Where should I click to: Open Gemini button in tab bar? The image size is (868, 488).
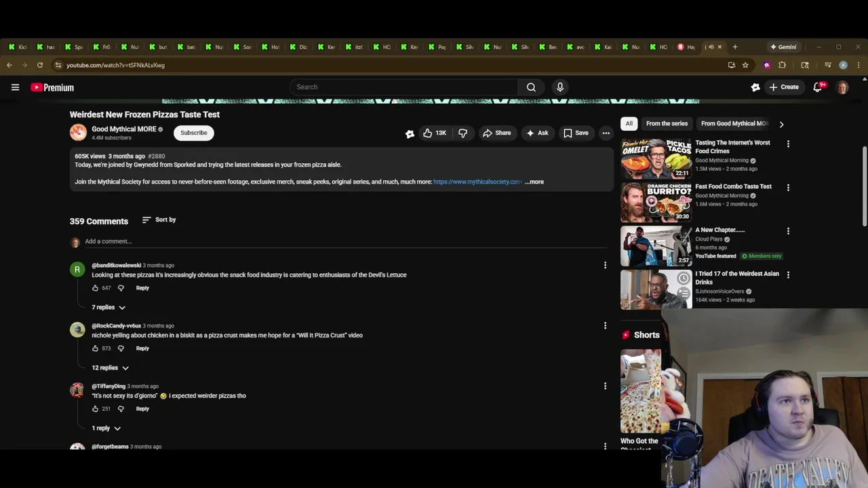783,47
